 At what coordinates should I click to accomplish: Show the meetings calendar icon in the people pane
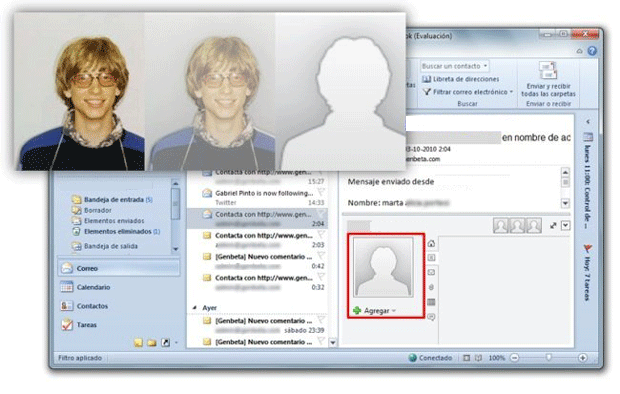coord(431,302)
